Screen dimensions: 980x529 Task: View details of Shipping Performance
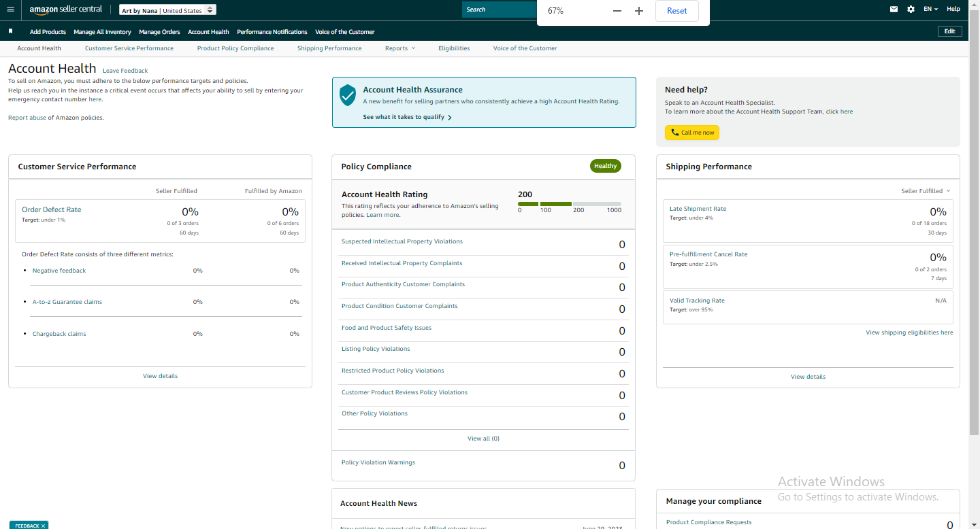808,377
